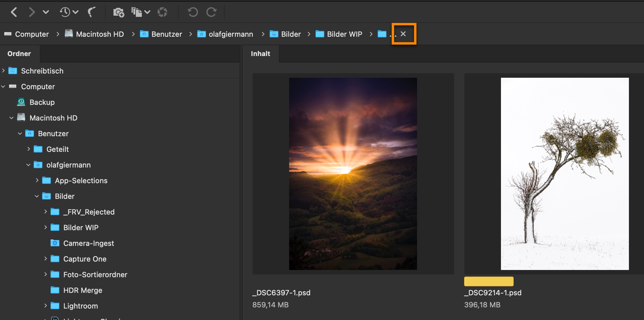644x320 pixels.
Task: Click the Open in Camera Raw aperture icon
Action: 162,12
